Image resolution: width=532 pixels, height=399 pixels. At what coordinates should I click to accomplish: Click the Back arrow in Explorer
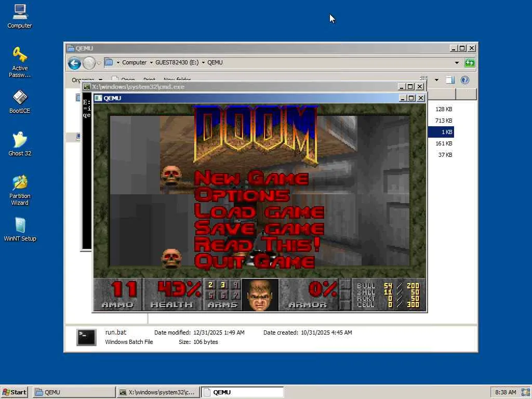[x=74, y=63]
